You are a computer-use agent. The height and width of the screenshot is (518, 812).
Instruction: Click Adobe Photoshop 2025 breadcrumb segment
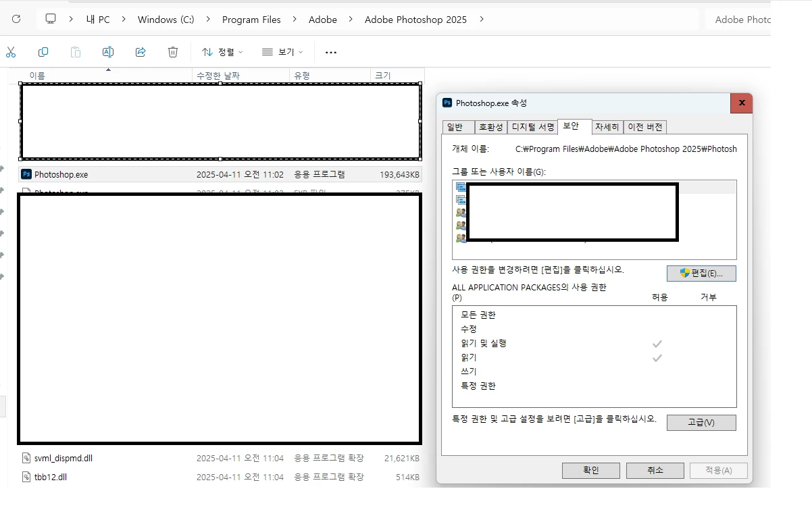click(x=415, y=20)
